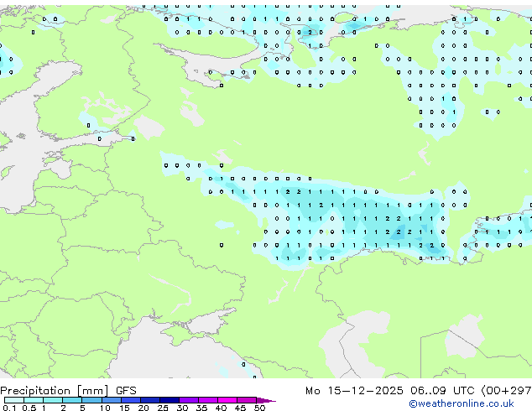
Task: Pick the 35–40 mm violet legend swatch
Action: (208, 400)
